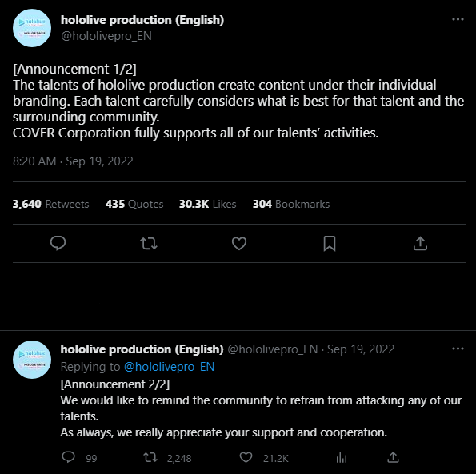
Task: Click the reply icon on the main tweet
Action: [x=58, y=243]
